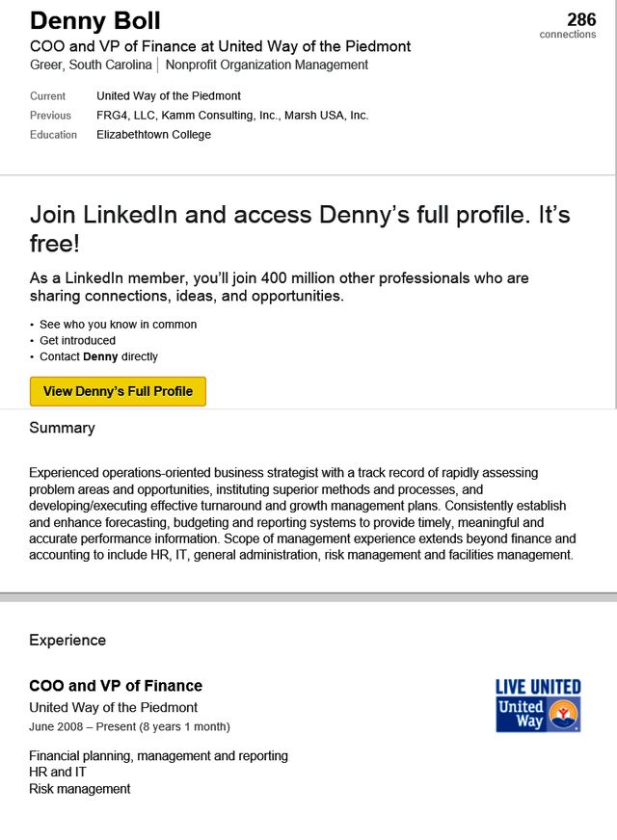Click the Greer, South Carolina location
This screenshot has width=617, height=840.
[x=91, y=66]
